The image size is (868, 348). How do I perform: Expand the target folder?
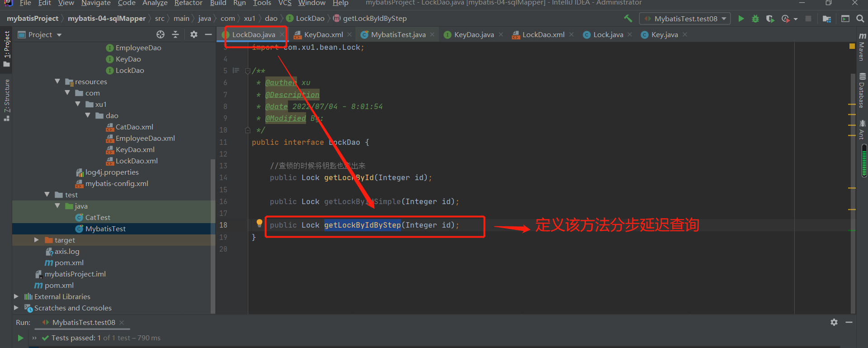point(37,240)
